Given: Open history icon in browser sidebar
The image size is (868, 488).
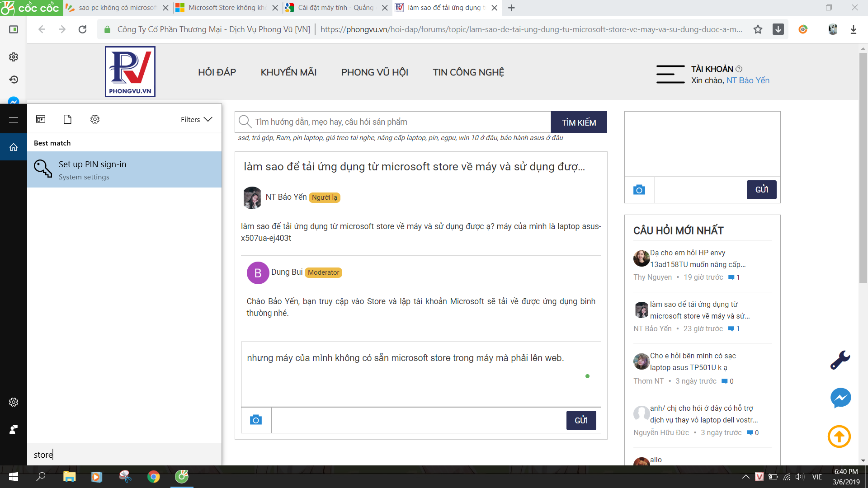Looking at the screenshot, I should [14, 80].
